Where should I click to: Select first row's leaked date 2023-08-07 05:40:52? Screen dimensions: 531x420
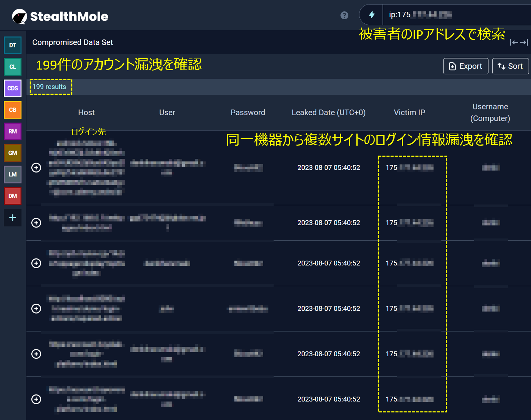pyautogui.click(x=329, y=168)
